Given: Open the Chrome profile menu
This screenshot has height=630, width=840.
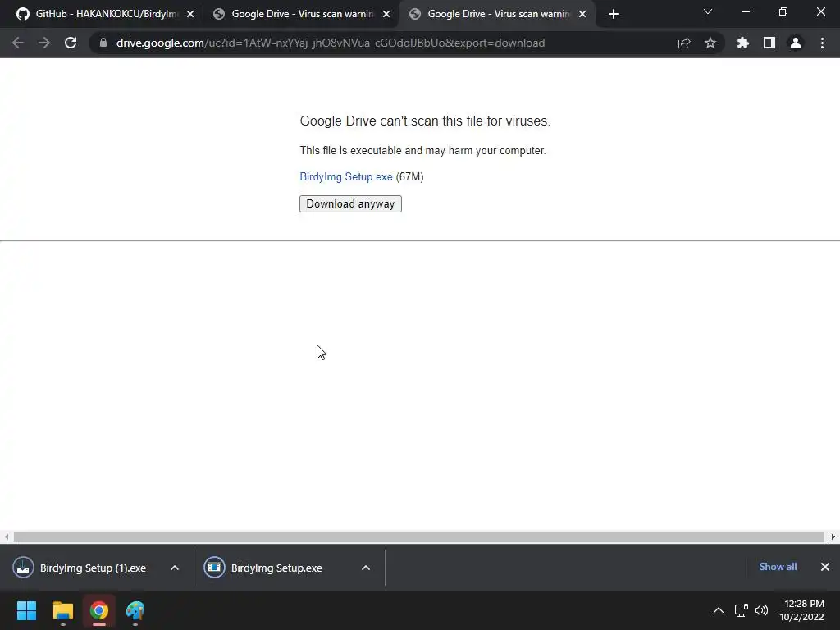Looking at the screenshot, I should coord(796,43).
